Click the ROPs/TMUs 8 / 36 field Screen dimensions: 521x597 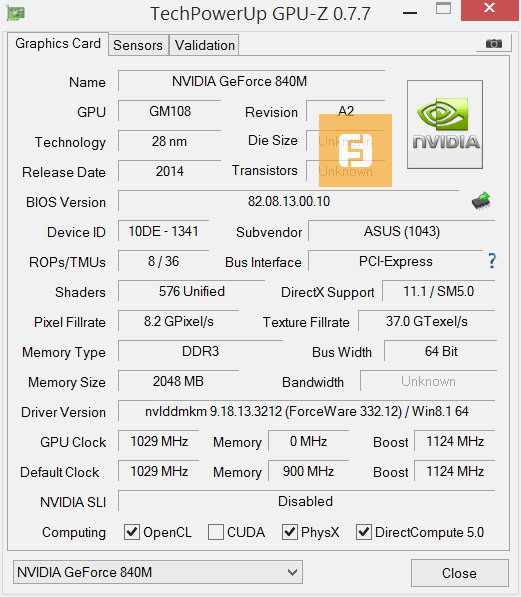click(x=164, y=261)
